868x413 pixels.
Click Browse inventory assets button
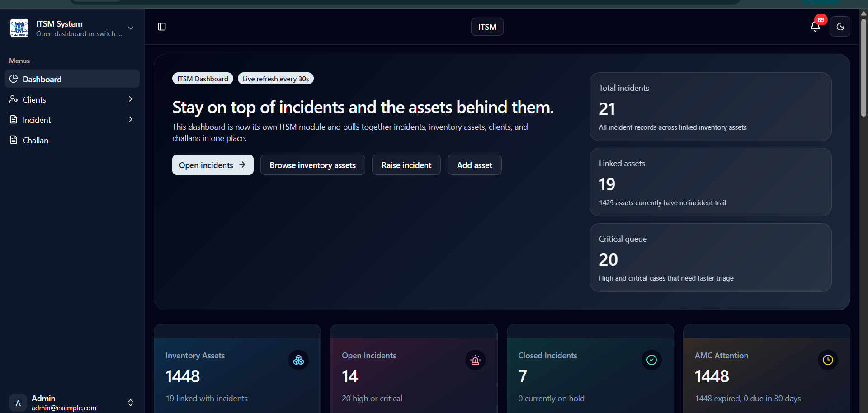312,165
